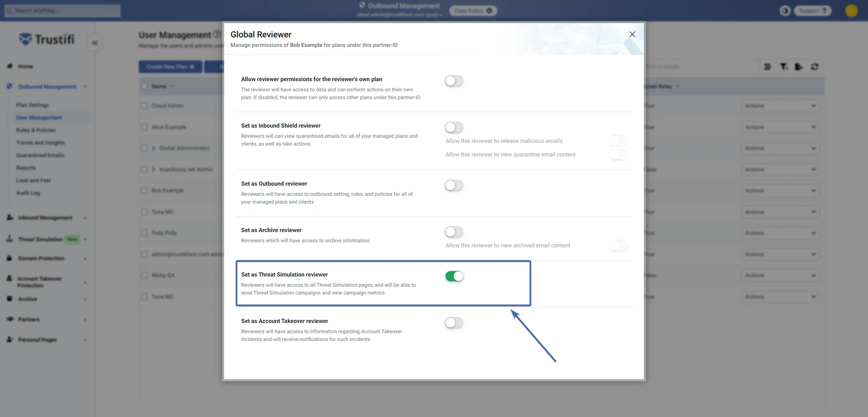Disable the Threat Simulation reviewer toggle

click(454, 276)
